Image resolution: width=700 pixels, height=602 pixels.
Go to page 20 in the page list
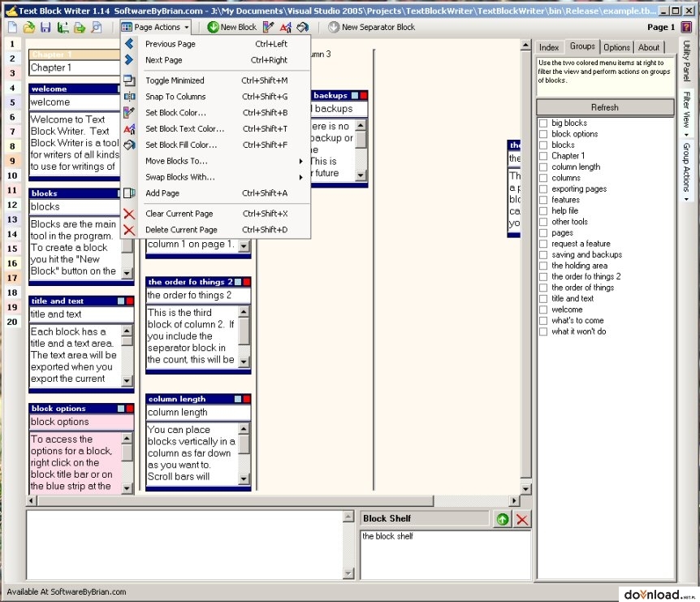click(x=12, y=322)
